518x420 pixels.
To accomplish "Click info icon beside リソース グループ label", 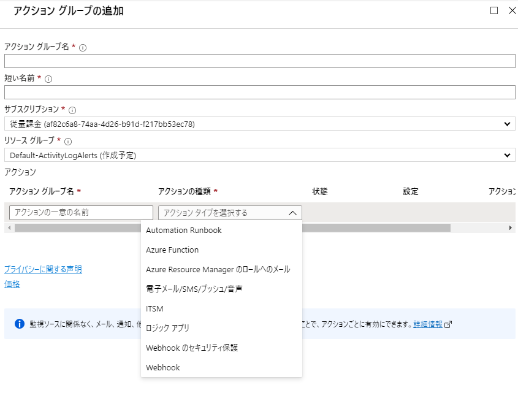I will [68, 142].
